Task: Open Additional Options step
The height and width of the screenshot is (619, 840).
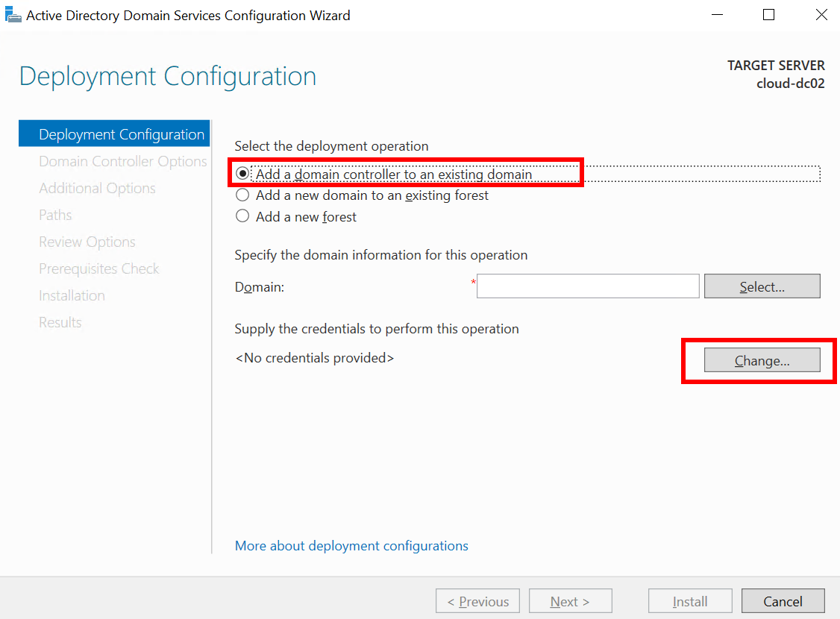Action: (97, 189)
